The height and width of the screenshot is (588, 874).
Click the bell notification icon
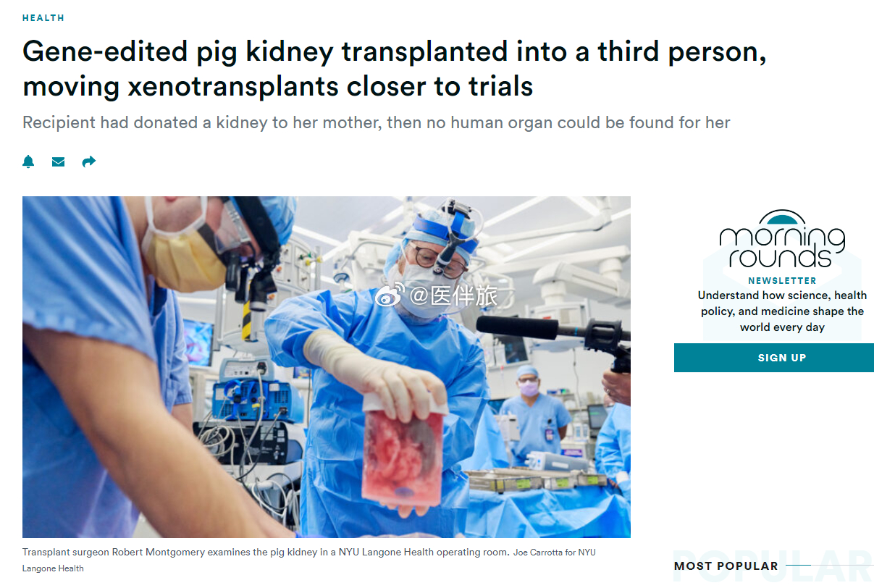pyautogui.click(x=28, y=161)
